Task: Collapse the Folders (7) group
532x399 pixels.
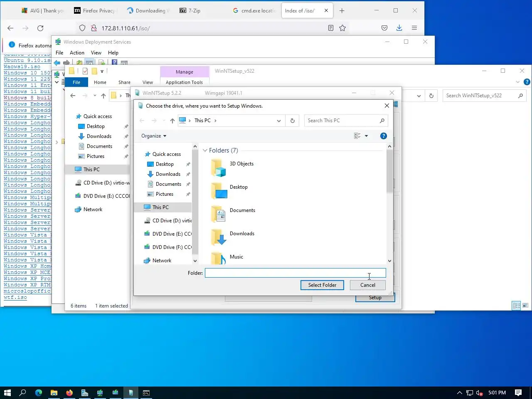Action: tap(205, 150)
